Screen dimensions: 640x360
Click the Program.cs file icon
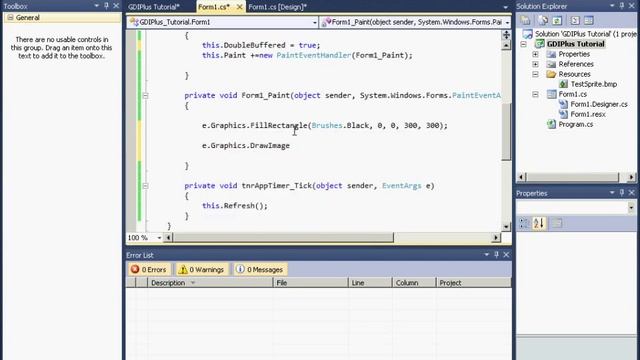tap(551, 124)
